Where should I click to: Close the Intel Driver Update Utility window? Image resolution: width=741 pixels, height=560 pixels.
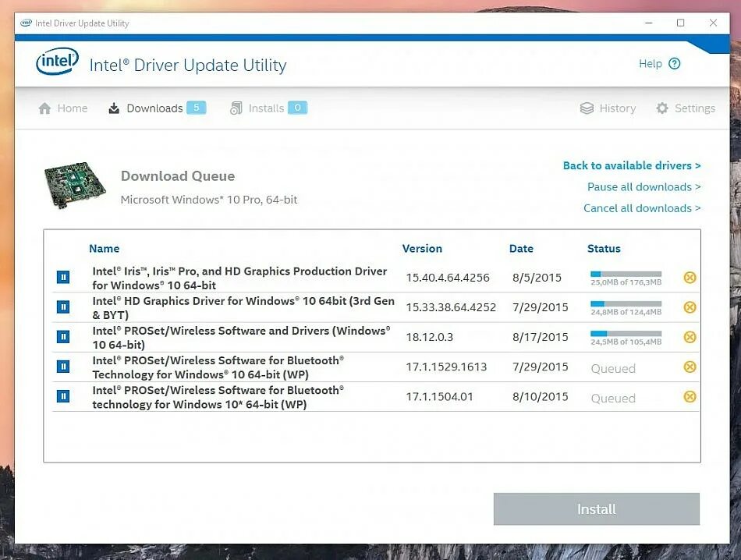point(713,23)
